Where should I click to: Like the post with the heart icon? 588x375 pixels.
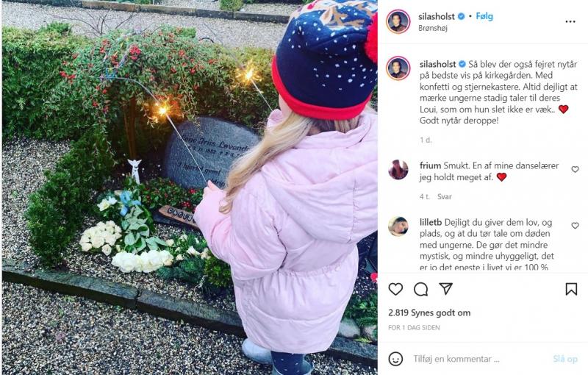(395, 289)
